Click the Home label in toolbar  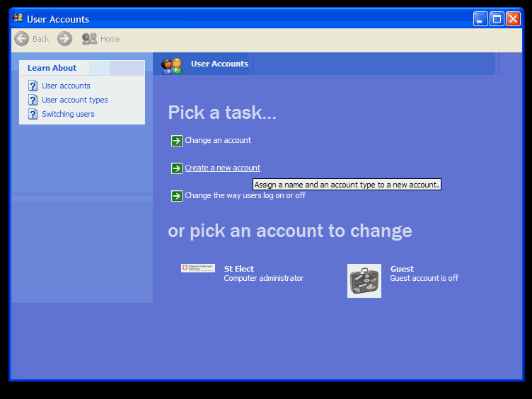(x=110, y=39)
